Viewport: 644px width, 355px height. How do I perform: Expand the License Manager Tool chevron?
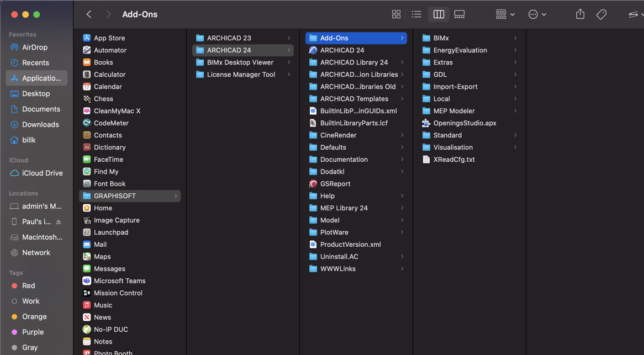tap(289, 75)
